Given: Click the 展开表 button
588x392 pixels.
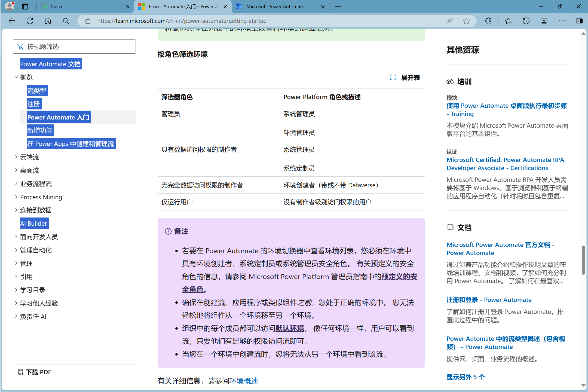Looking at the screenshot, I should click(x=405, y=78).
